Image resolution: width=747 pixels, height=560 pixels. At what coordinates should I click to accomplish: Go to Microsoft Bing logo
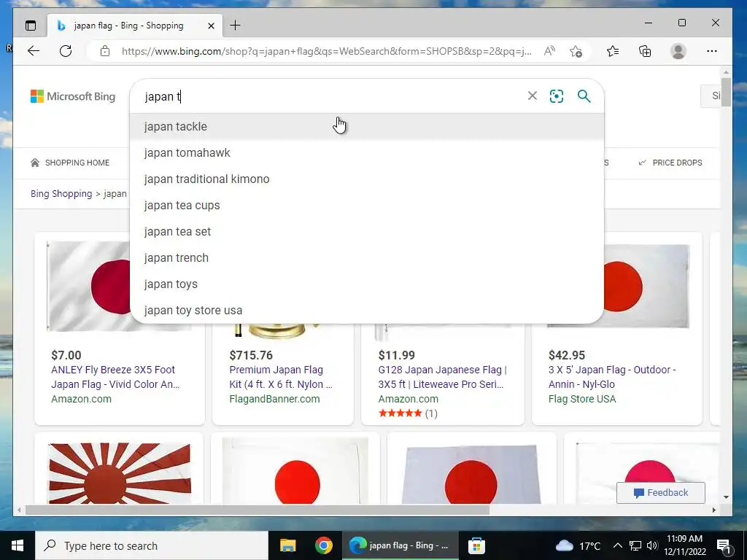pos(73,96)
